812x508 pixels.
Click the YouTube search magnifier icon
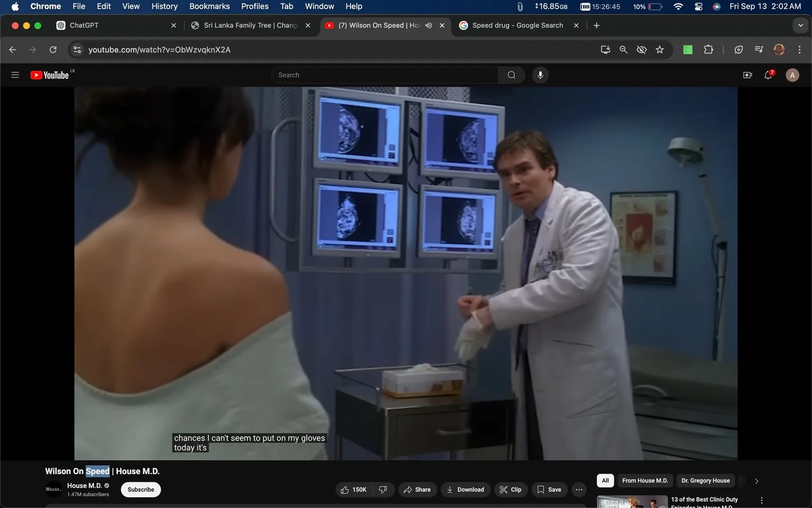tap(511, 75)
